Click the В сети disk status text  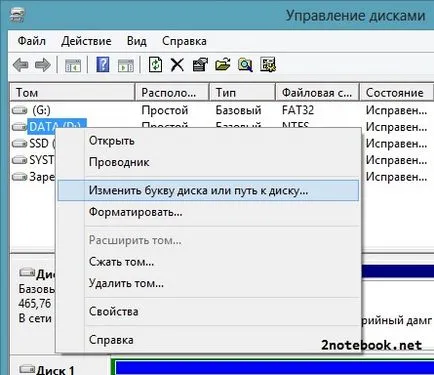35,318
